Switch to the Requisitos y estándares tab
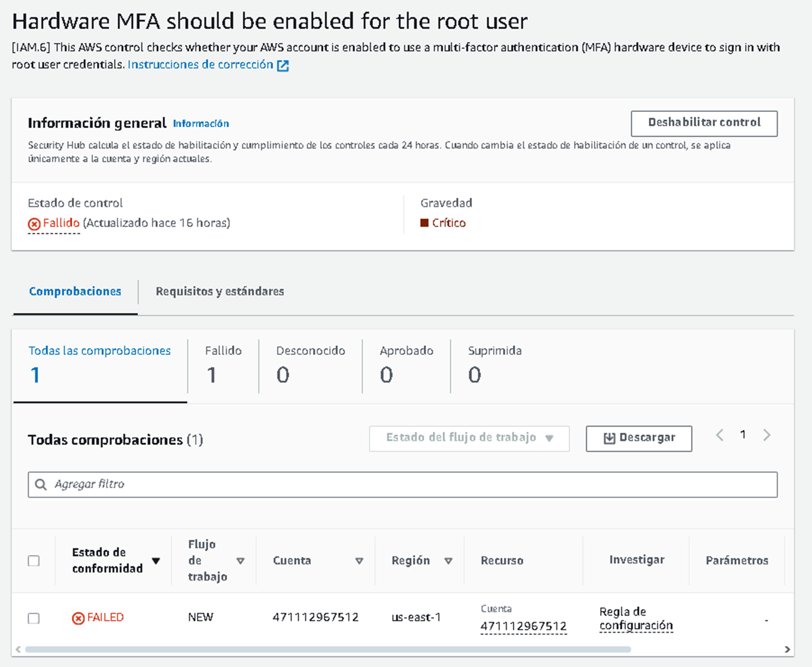The height and width of the screenshot is (667, 812). click(x=220, y=291)
